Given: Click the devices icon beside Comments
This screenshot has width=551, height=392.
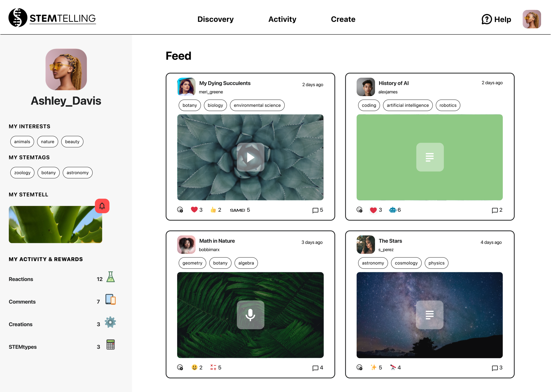Looking at the screenshot, I should coord(110,299).
